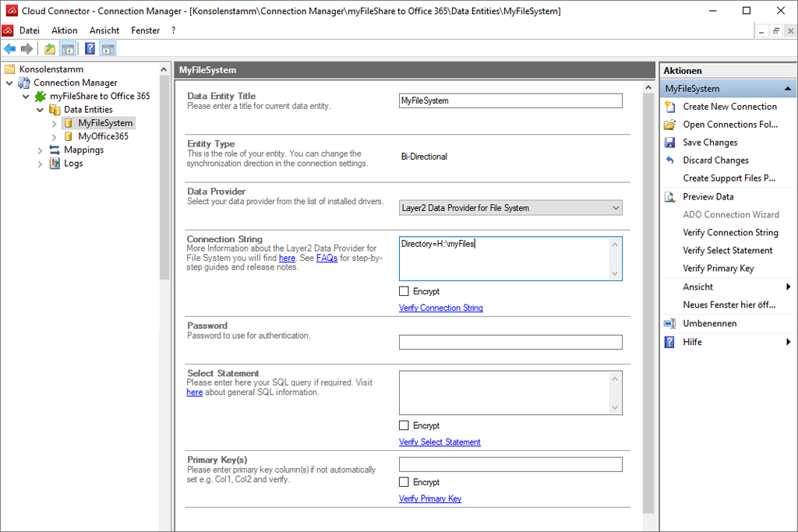Image resolution: width=798 pixels, height=532 pixels.
Task: Click the Open Connections Folder icon
Action: coord(669,125)
